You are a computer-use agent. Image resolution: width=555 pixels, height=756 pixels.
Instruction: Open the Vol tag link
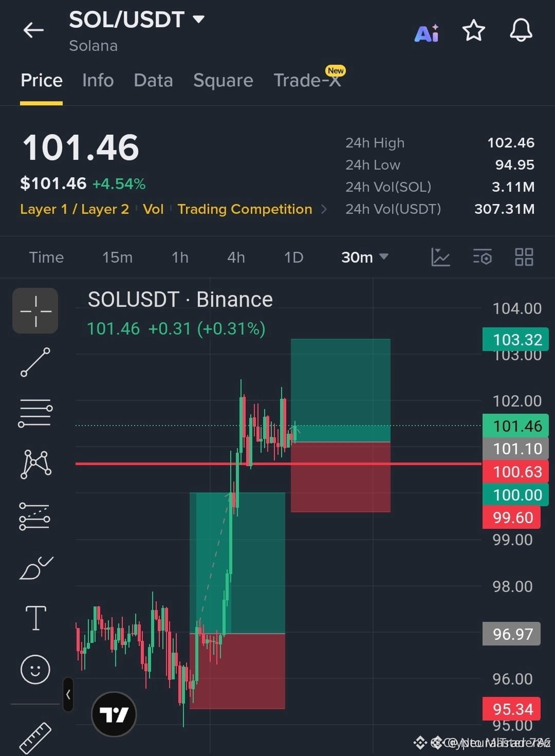pos(153,209)
